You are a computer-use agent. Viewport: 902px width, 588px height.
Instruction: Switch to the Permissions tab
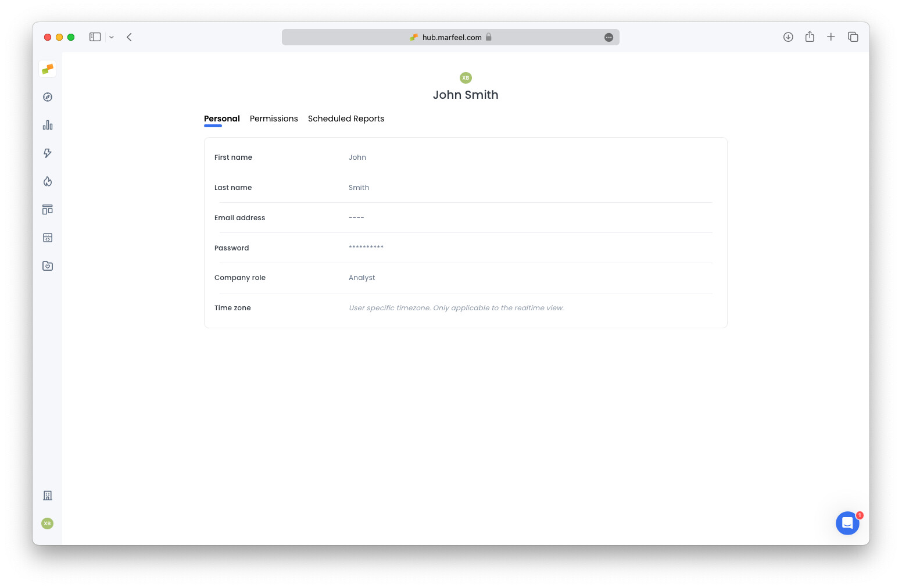(274, 119)
